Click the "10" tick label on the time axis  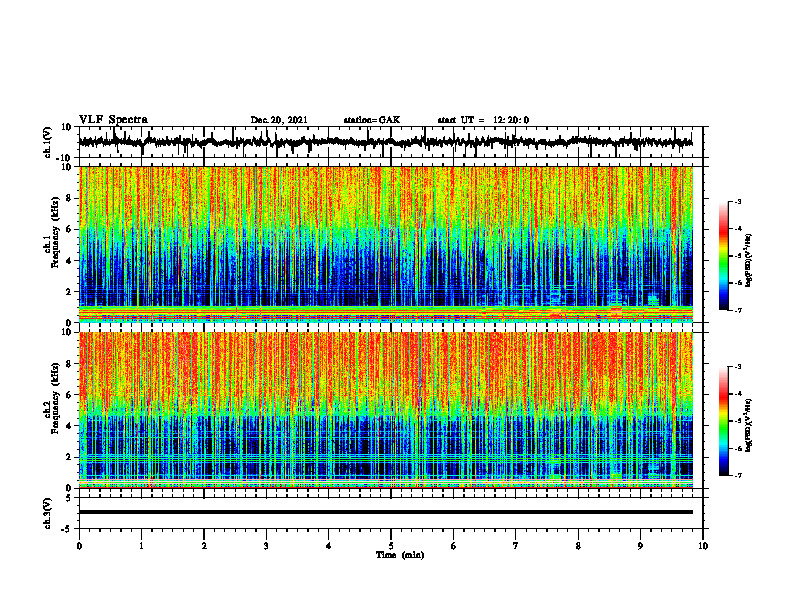[x=703, y=546]
